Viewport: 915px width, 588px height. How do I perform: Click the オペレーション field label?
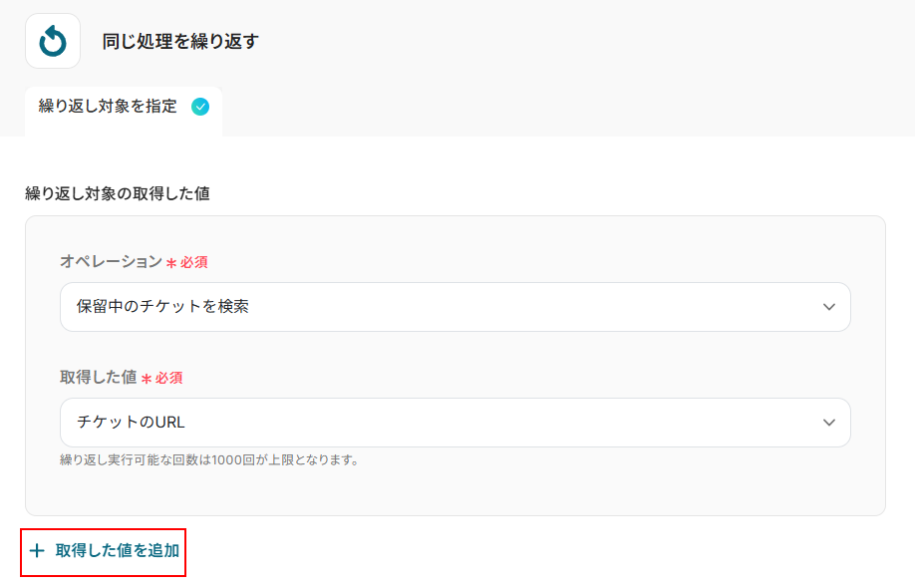[x=111, y=261]
